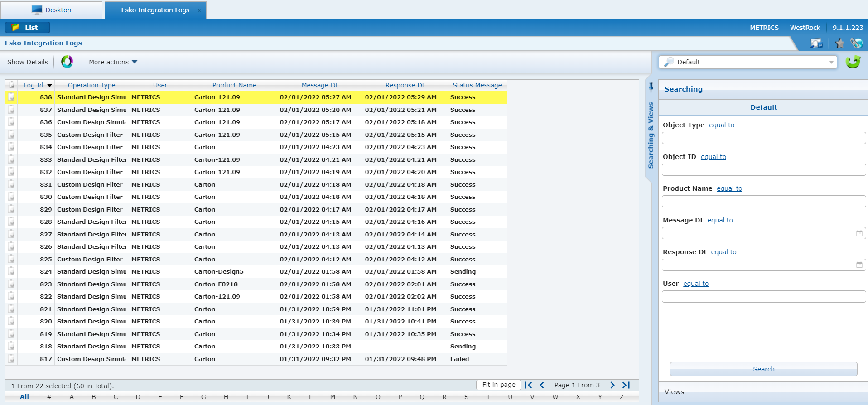
Task: Sort by Message Dt column header
Action: [x=319, y=85]
